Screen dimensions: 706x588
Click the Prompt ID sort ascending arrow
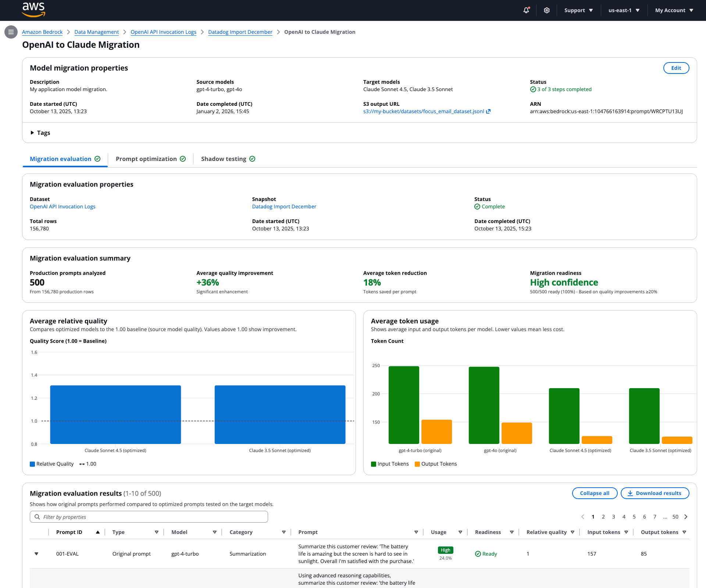(x=98, y=532)
